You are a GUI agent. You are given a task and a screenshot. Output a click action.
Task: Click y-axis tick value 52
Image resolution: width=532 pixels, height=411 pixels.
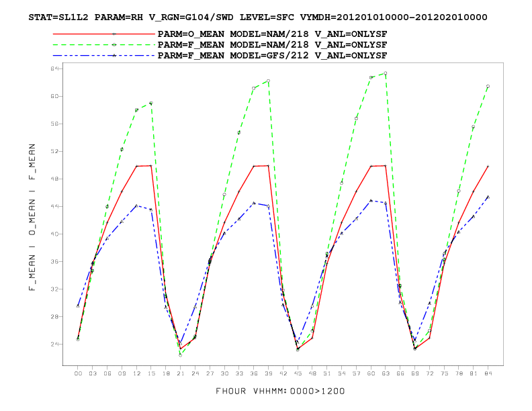tap(55, 151)
